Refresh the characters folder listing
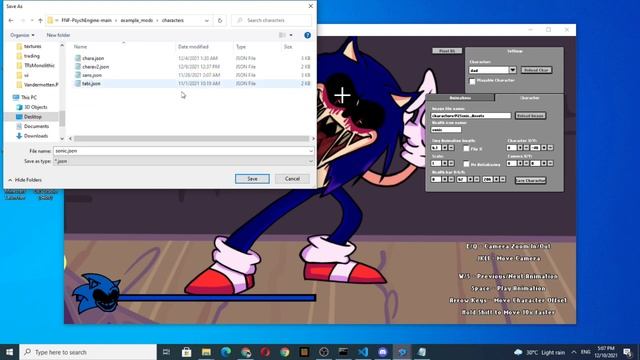 coord(220,20)
